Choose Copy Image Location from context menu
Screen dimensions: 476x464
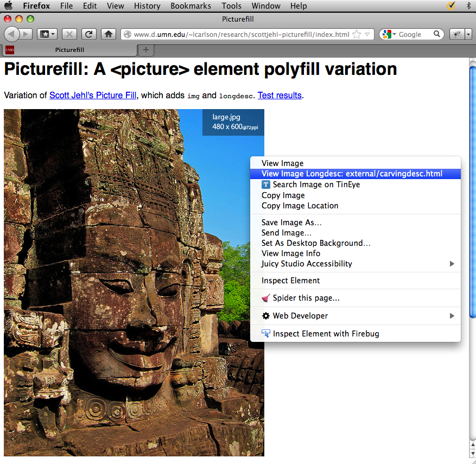point(300,206)
